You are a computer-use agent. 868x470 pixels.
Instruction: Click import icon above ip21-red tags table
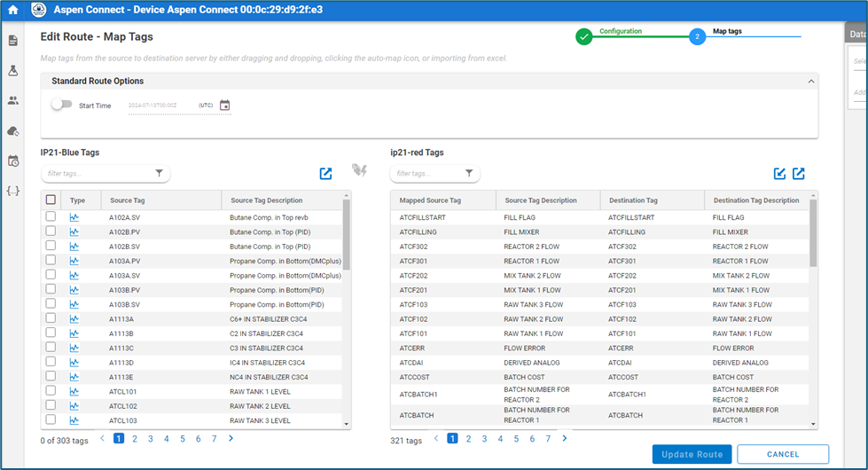tap(779, 174)
